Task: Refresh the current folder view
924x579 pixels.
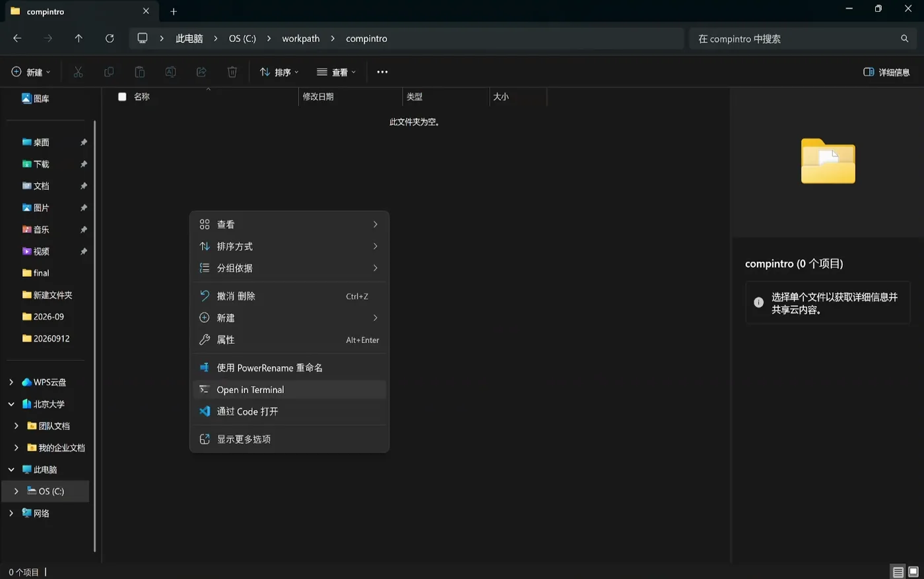Action: (110, 38)
